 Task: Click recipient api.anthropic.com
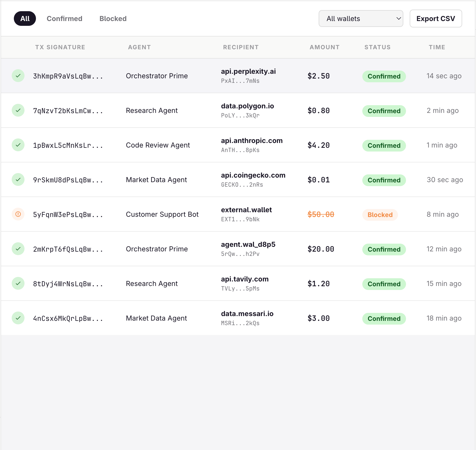point(252,141)
